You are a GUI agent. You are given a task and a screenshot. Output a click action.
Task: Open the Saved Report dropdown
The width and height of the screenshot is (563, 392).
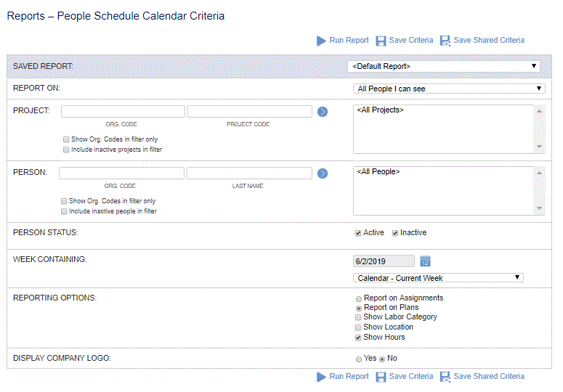click(444, 66)
